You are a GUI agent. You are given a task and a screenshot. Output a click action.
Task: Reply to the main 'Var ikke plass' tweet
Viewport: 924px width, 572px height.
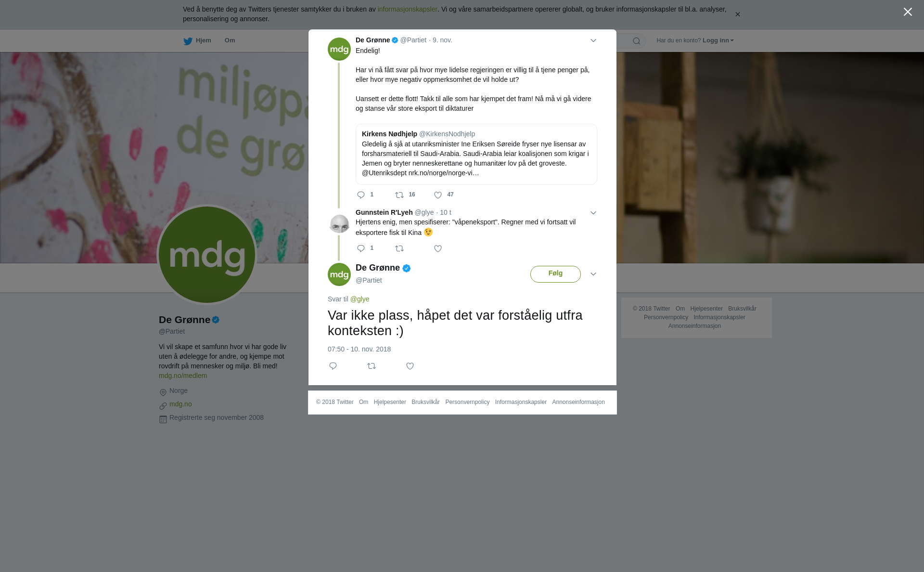pyautogui.click(x=333, y=366)
